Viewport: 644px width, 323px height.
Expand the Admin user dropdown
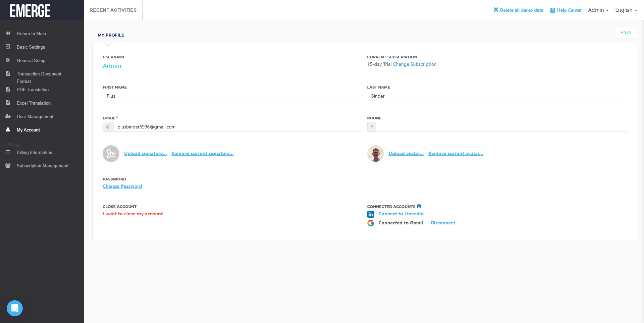[x=598, y=10]
